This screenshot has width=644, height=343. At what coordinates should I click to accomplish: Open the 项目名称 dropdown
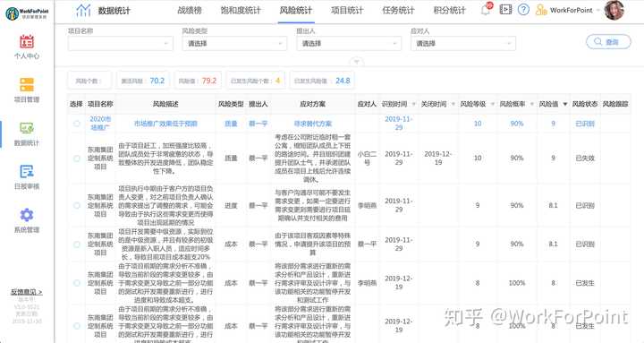pos(121,43)
